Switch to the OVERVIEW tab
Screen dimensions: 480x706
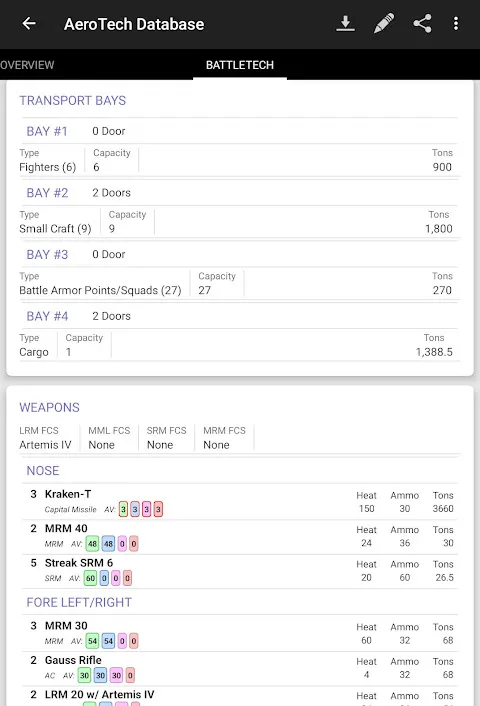click(x=27, y=65)
